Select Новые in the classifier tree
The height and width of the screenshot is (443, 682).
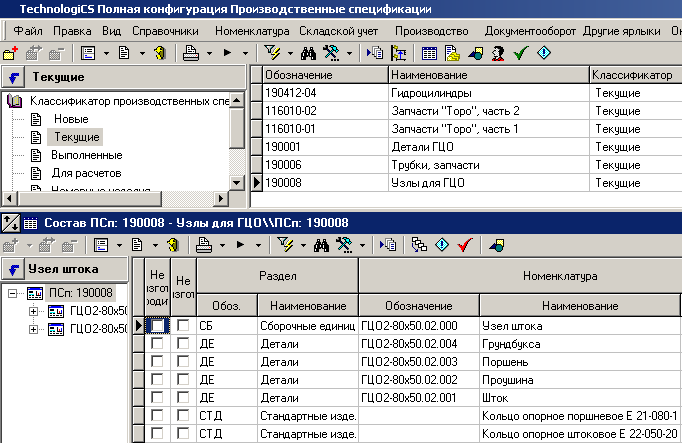click(71, 119)
